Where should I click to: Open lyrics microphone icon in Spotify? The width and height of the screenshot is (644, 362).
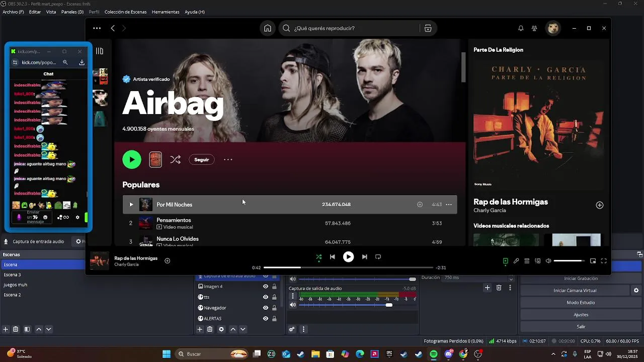coord(516,261)
